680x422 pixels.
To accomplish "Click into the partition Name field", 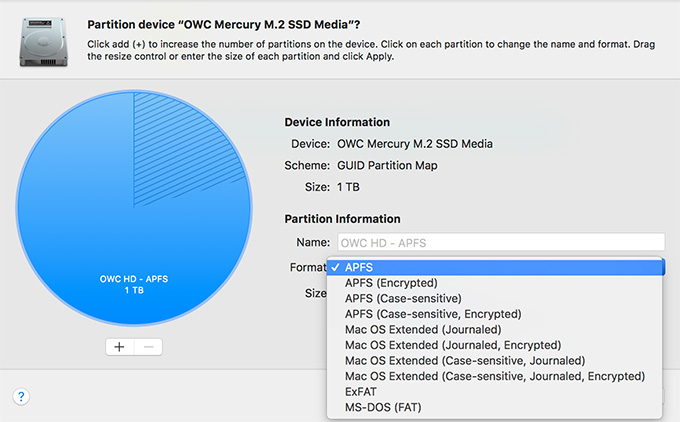I will coord(501,242).
